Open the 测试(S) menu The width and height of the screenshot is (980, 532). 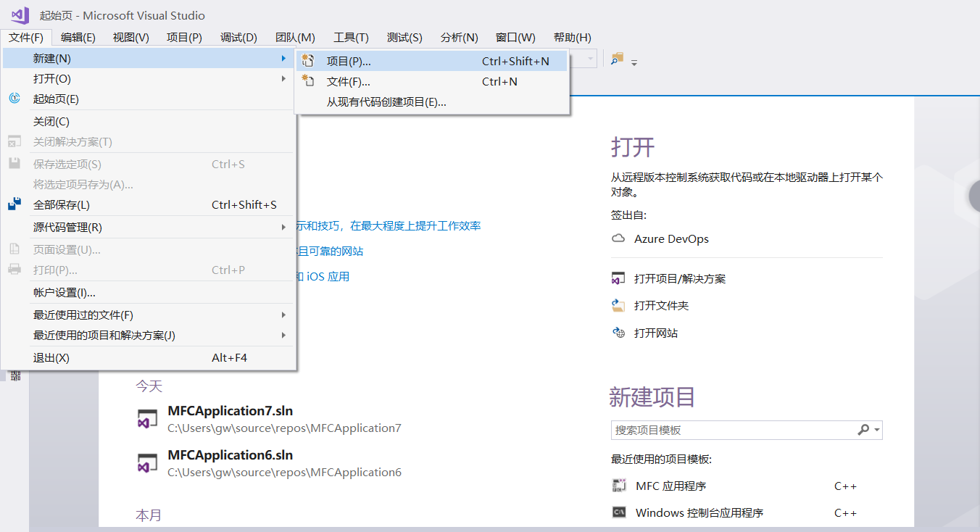click(404, 38)
